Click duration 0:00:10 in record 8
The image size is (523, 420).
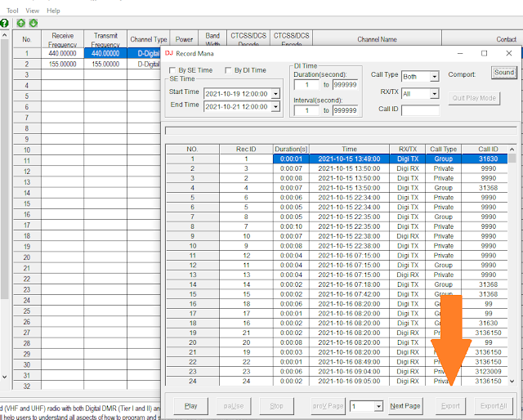(x=291, y=226)
